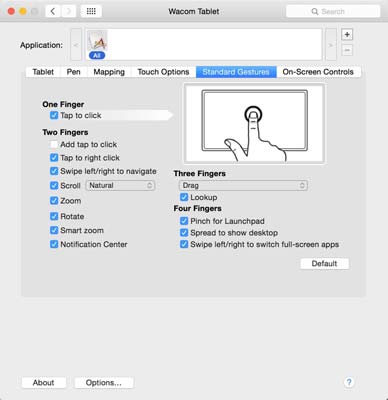
Task: Click the Default button
Action: [x=325, y=264]
